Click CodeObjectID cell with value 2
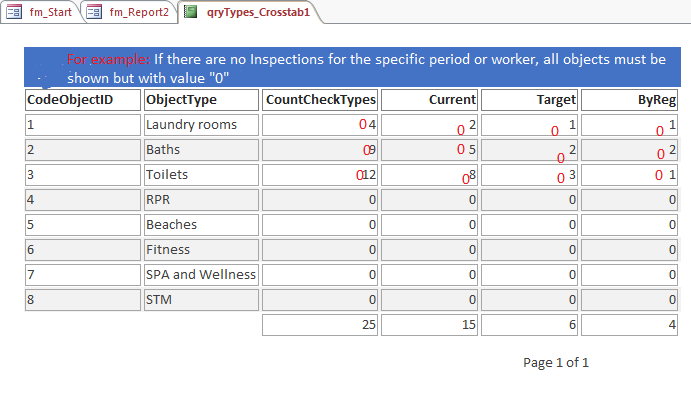The width and height of the screenshot is (691, 399). click(83, 150)
